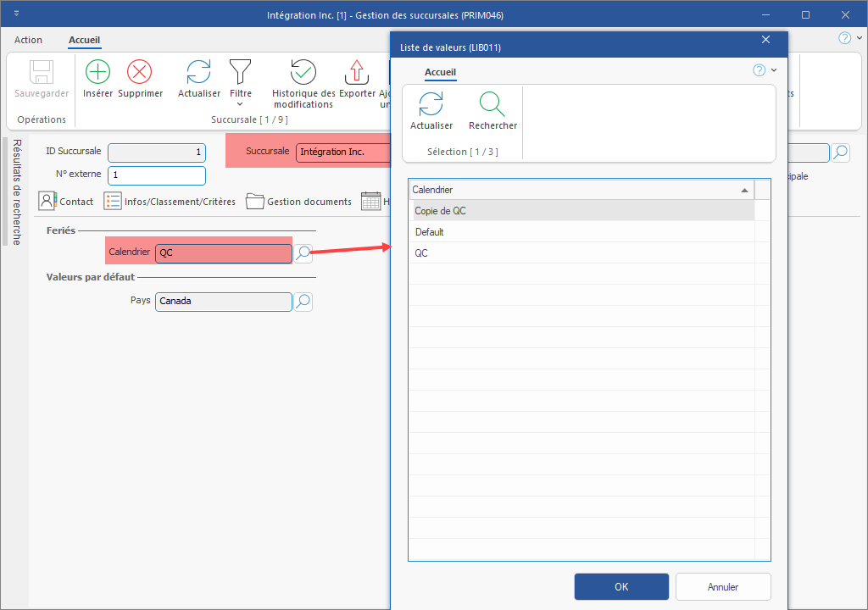Sort by the Calendrier column header
Screen dimensions: 868x610
(581, 190)
